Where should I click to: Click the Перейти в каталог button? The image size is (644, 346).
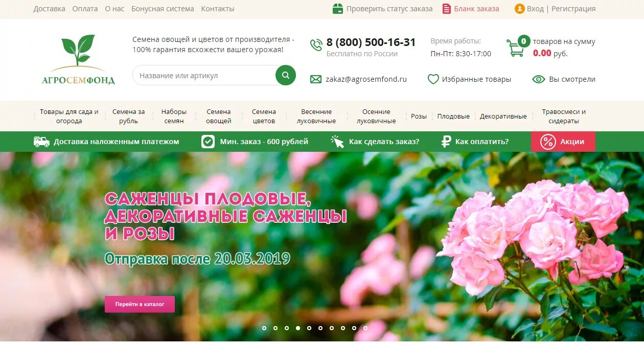pos(140,304)
